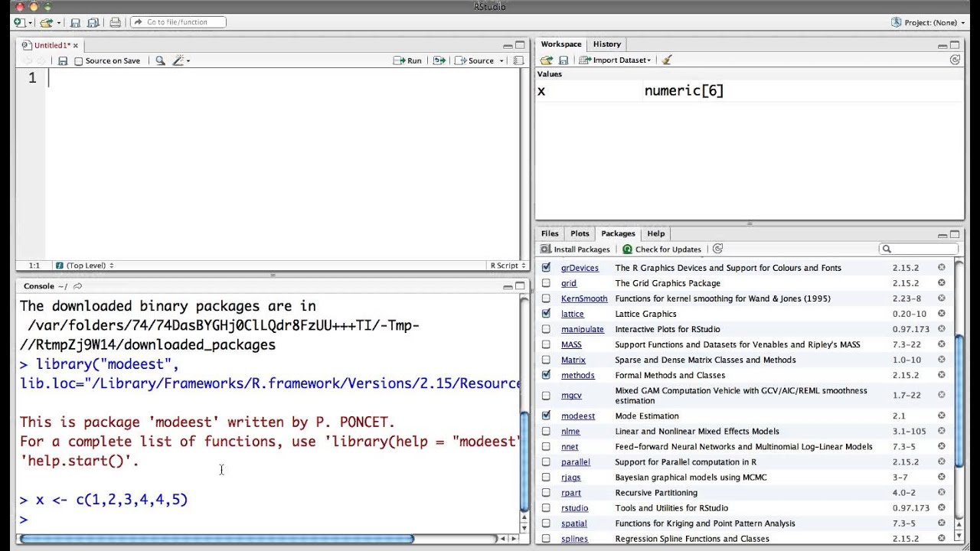The height and width of the screenshot is (551, 980).
Task: Open the Source button dropdown arrow
Action: 501,60
